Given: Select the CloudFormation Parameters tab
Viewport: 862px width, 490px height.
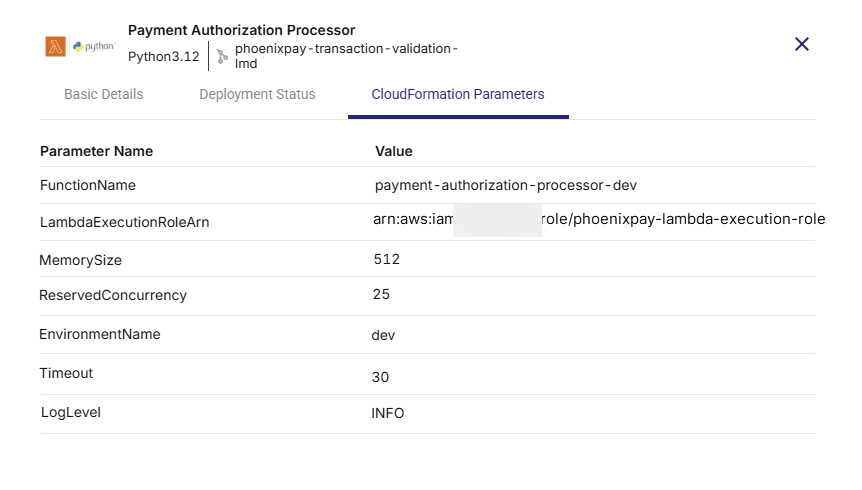Looking at the screenshot, I should pyautogui.click(x=457, y=94).
